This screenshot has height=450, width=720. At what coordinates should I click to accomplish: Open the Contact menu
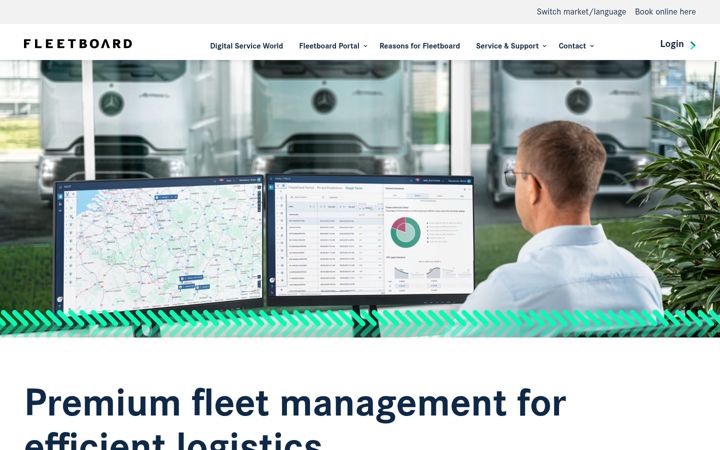point(572,46)
